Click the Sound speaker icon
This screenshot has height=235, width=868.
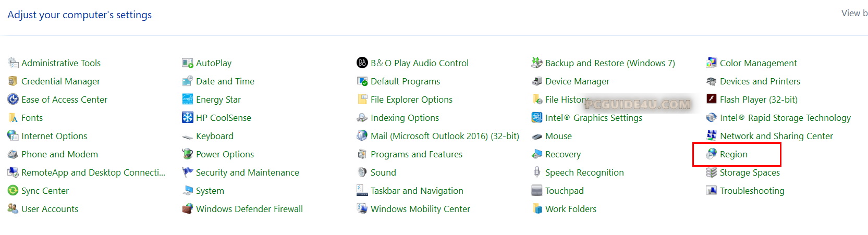tap(362, 172)
